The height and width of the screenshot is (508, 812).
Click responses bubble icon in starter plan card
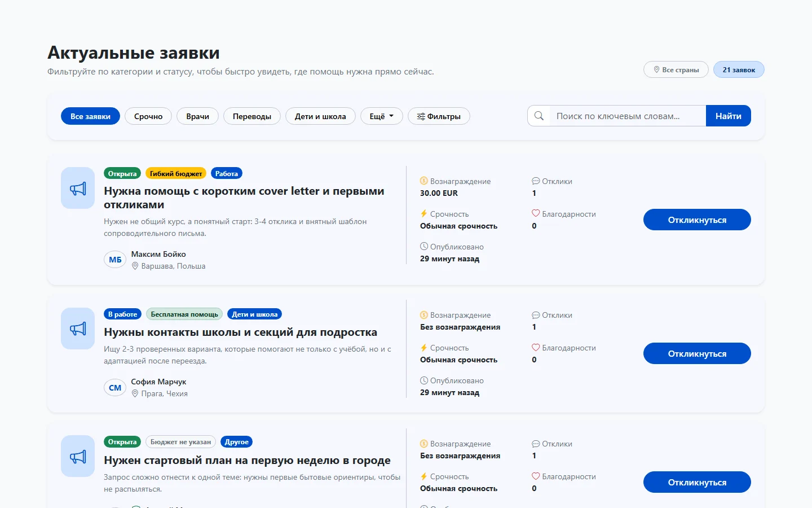[x=536, y=444]
